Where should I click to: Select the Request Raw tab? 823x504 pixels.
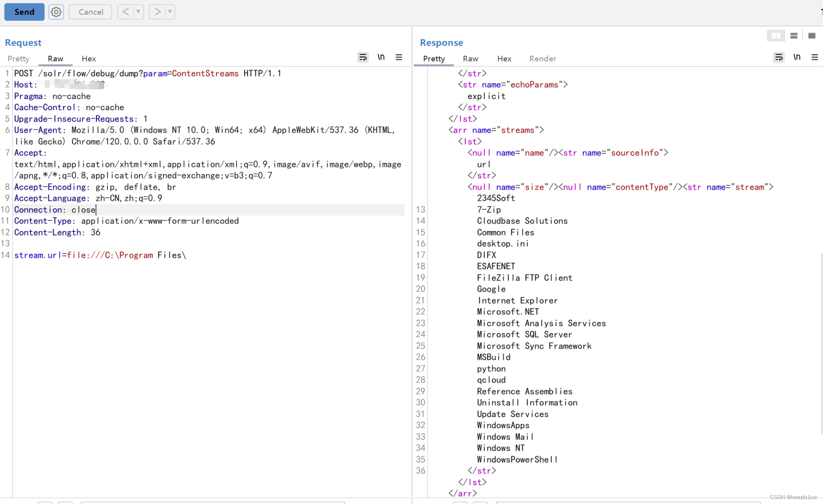click(55, 58)
